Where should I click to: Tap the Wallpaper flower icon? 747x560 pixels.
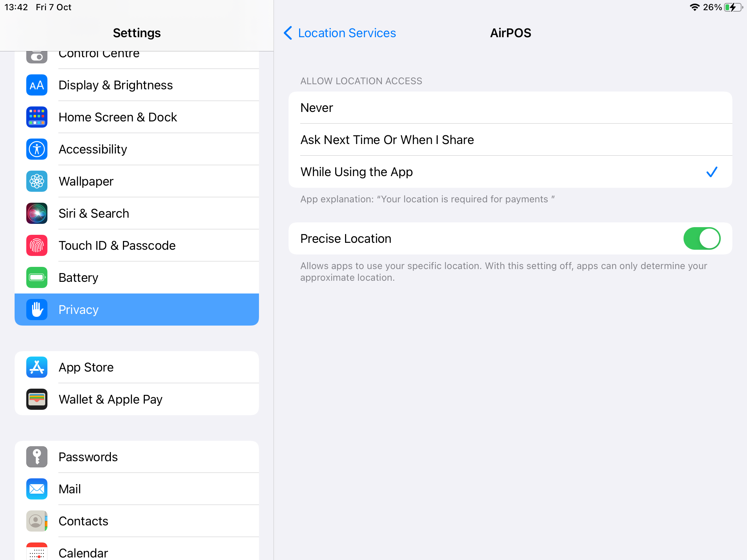37,181
